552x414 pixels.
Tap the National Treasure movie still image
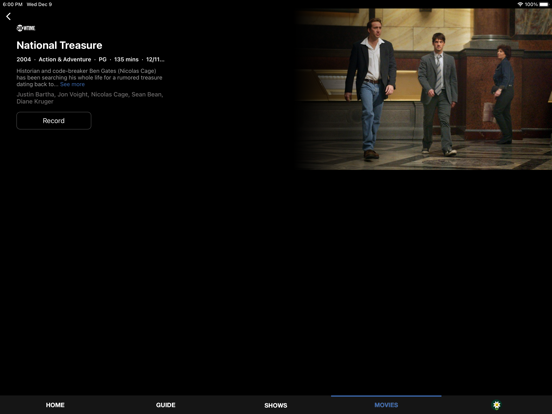tap(424, 89)
